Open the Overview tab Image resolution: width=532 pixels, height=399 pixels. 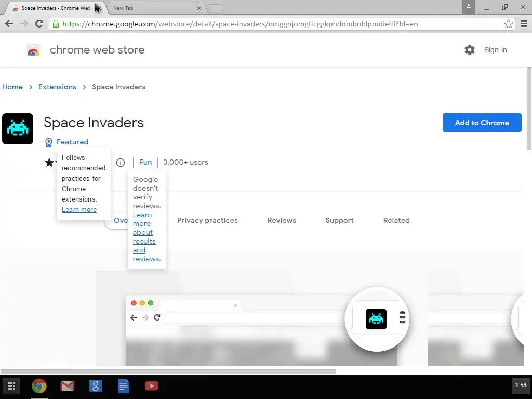[117, 220]
